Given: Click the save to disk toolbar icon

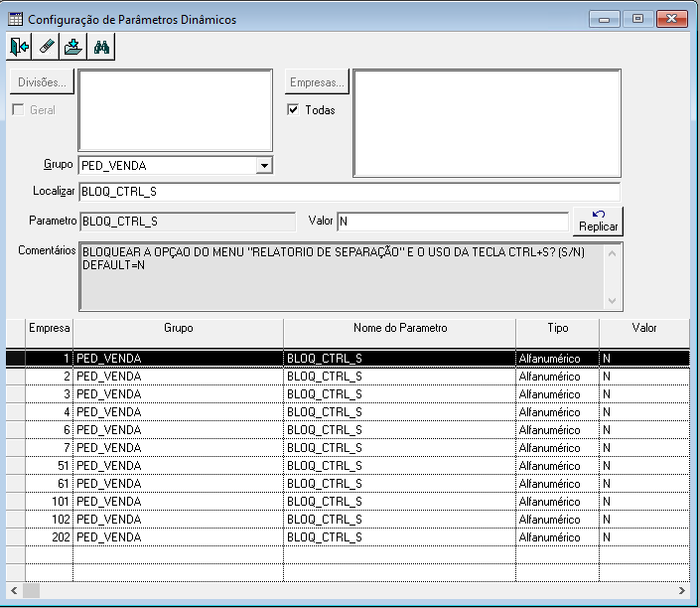Looking at the screenshot, I should point(73,47).
